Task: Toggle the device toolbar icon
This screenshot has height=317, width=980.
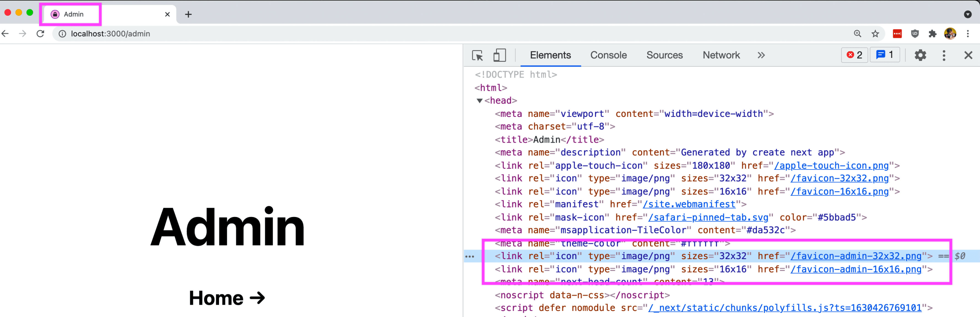Action: pos(500,55)
